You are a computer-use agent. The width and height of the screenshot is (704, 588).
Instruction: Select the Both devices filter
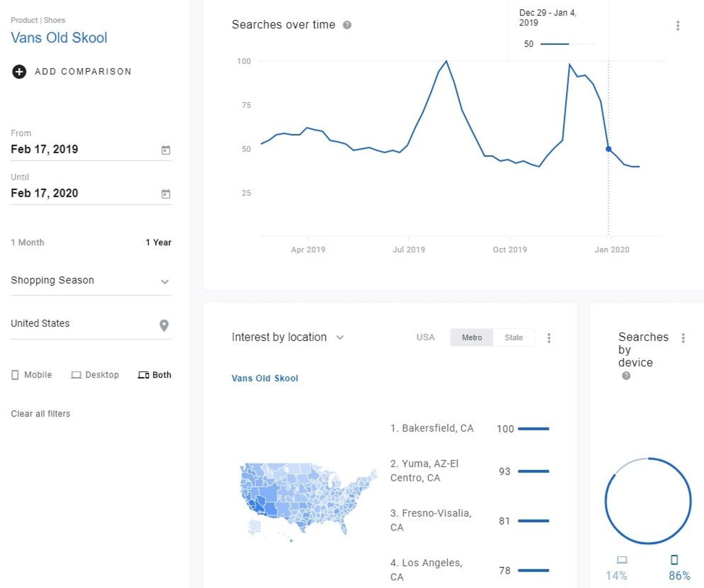click(154, 374)
